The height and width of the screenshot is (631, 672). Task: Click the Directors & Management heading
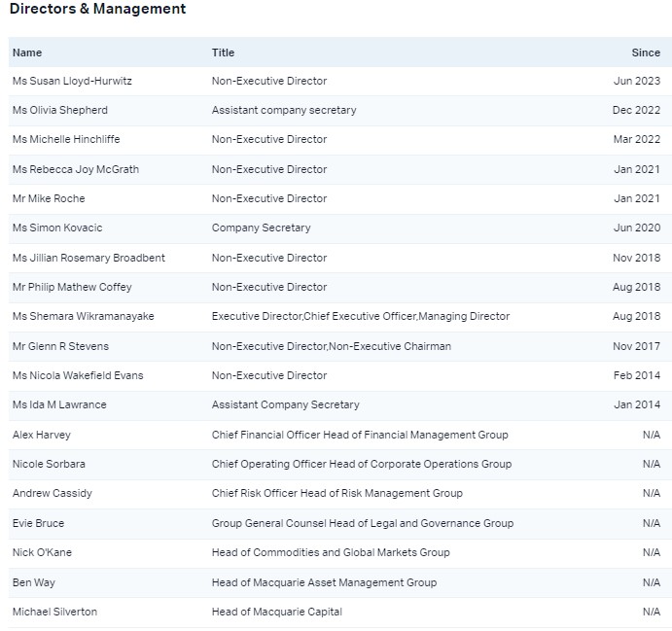pos(97,9)
